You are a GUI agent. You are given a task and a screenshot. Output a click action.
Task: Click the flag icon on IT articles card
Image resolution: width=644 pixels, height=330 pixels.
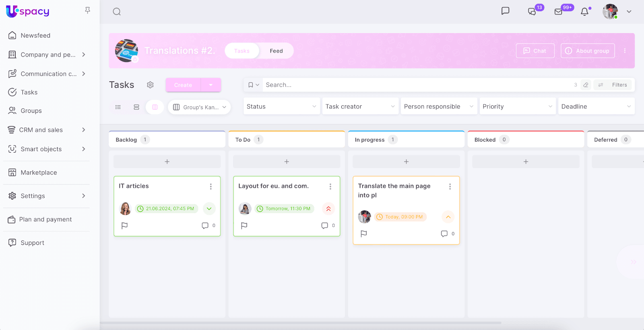(125, 226)
